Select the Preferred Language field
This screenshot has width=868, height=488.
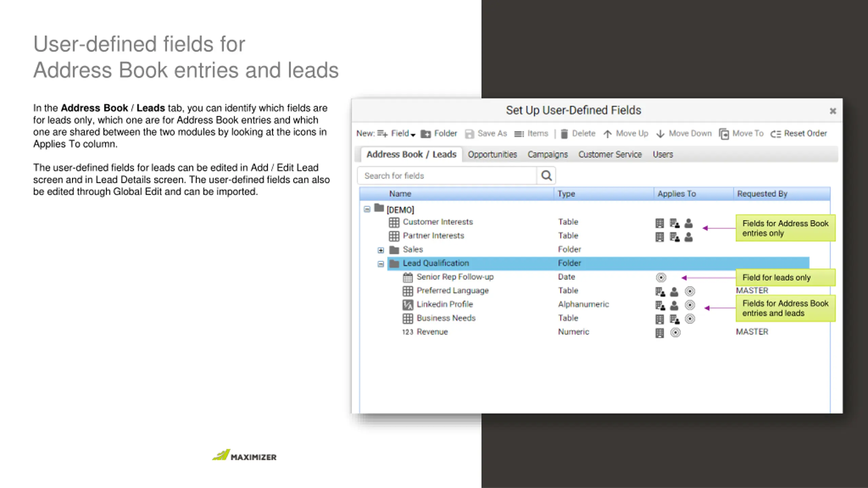tap(452, 291)
